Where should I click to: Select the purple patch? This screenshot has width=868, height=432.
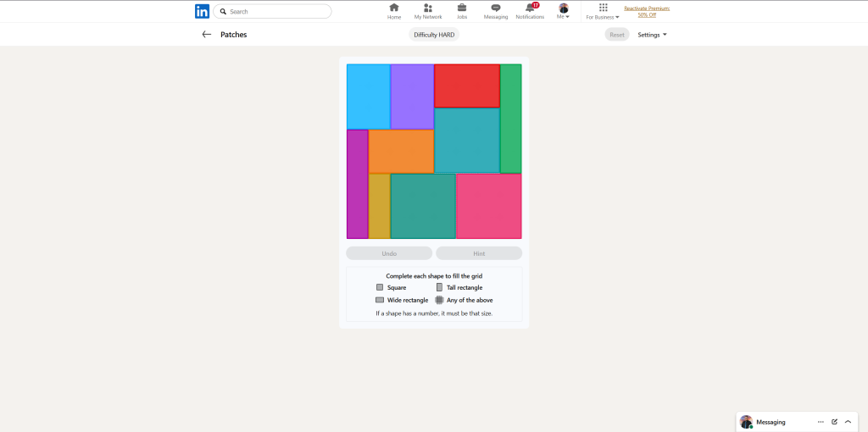[413, 97]
